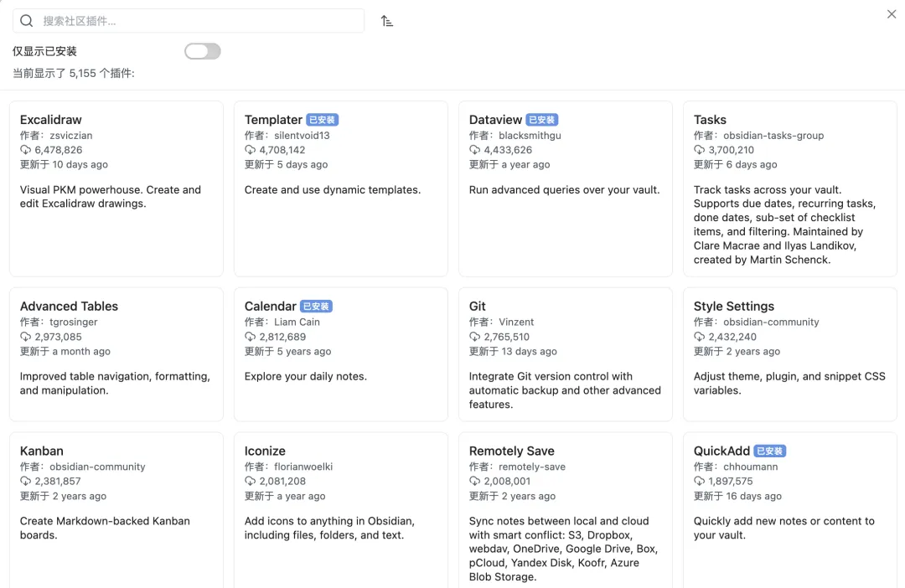Select author name blacksmithgu
Screen dimensions: 905x588
point(530,136)
